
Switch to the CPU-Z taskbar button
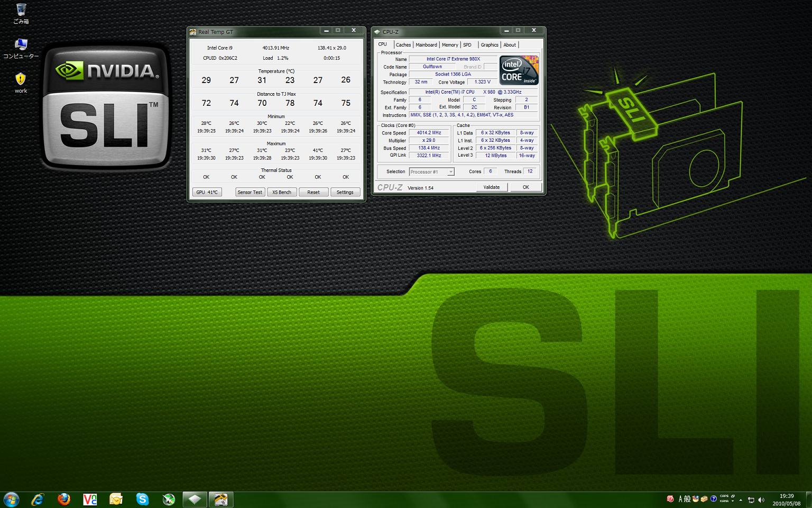click(195, 499)
